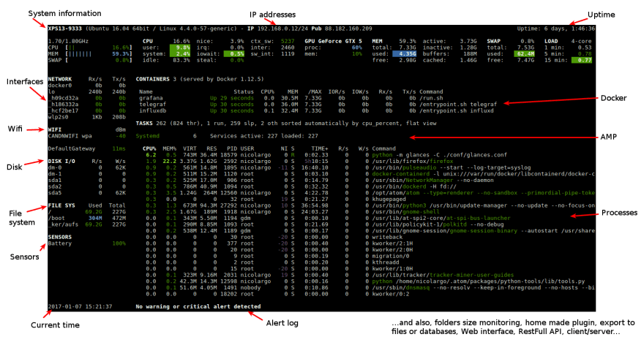This screenshot has height=337, width=644.
Task: Click the USER column header
Action: 247,148
